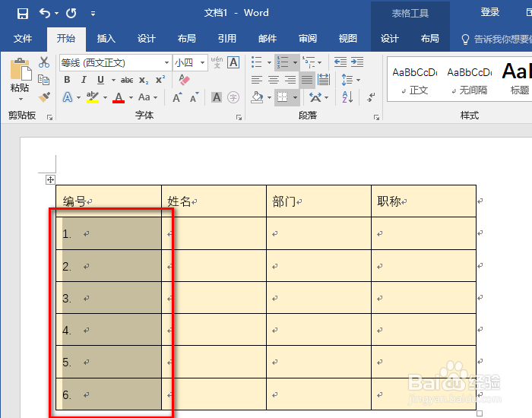
Task: Click the Sort A-Z icon
Action: (x=347, y=97)
